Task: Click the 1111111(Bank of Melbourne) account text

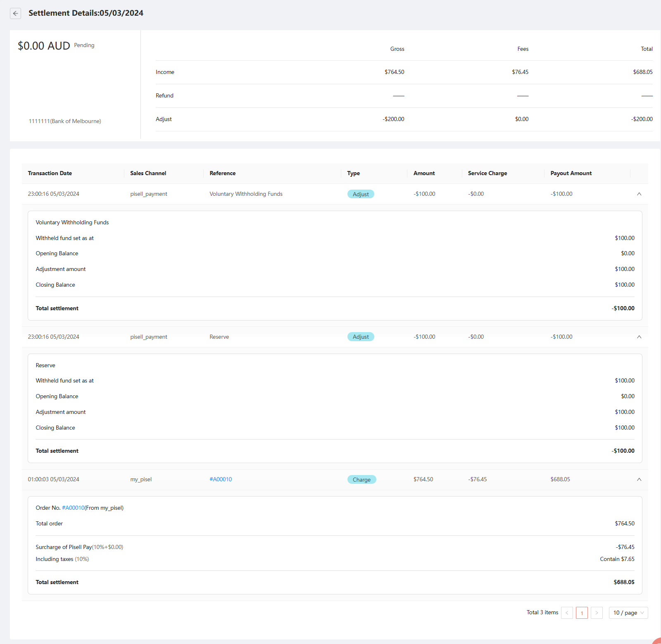Action: (65, 121)
